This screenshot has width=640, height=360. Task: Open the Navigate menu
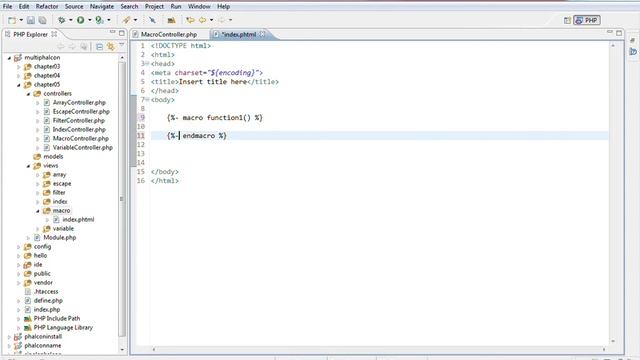pos(102,7)
